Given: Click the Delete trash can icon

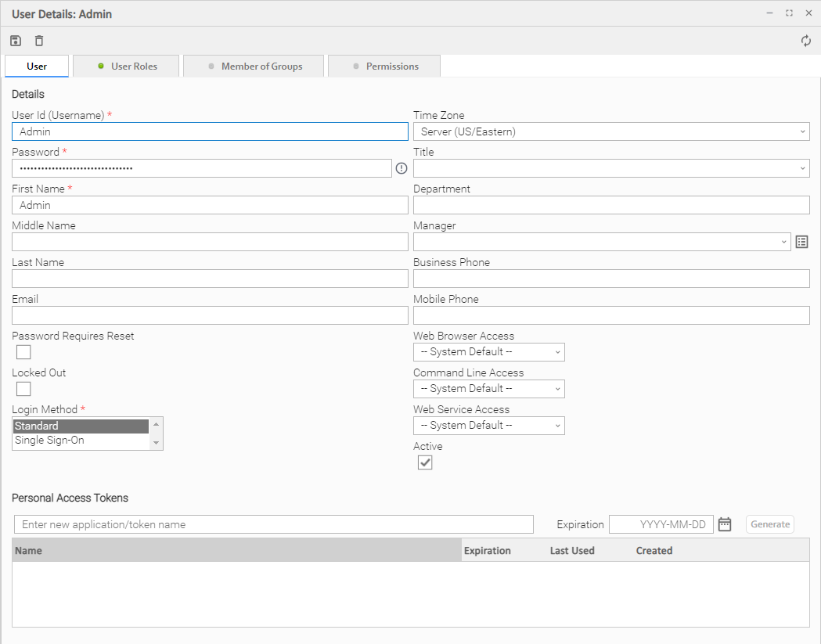Looking at the screenshot, I should (x=39, y=41).
